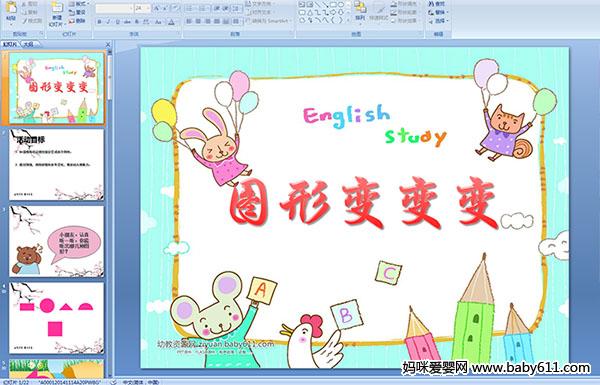This screenshot has height=385, width=600.
Task: Open the Numbering dropdown
Action: 204,8
